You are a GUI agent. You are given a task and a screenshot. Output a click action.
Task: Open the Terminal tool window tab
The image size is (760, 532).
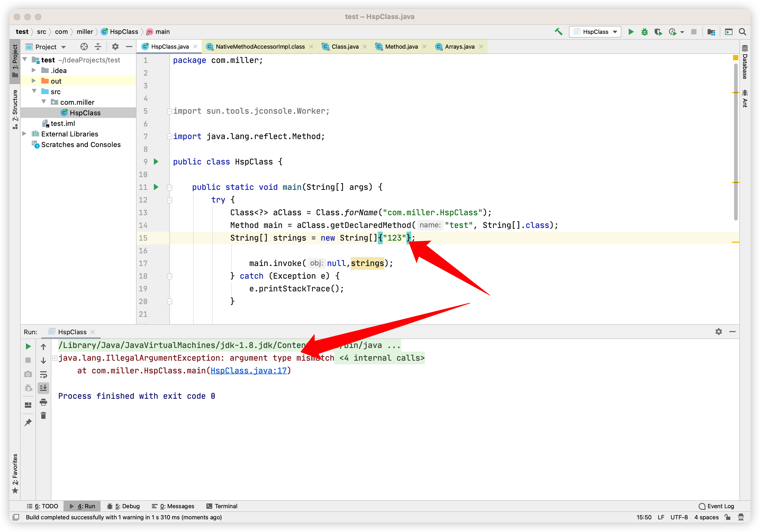click(x=222, y=506)
